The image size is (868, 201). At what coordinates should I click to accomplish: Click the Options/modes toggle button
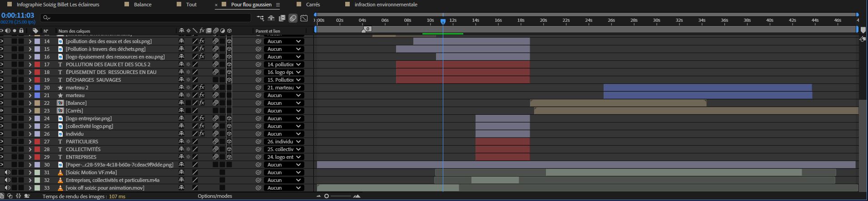pos(215,196)
